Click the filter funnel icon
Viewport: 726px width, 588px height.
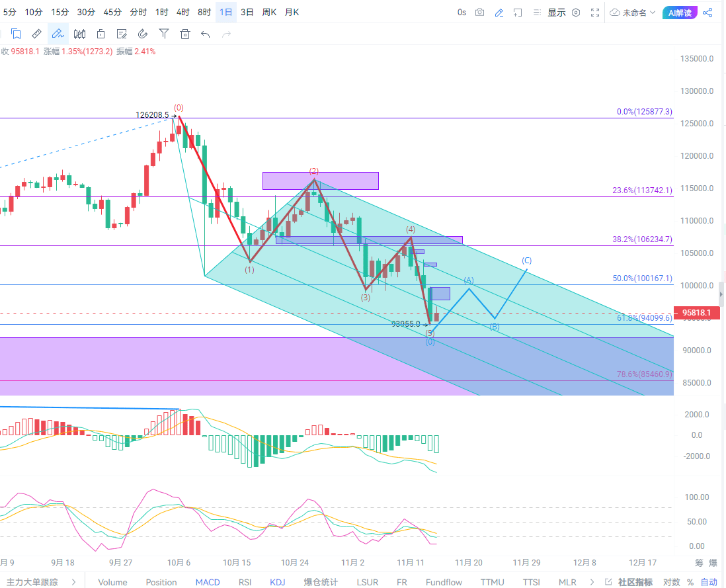pos(164,34)
